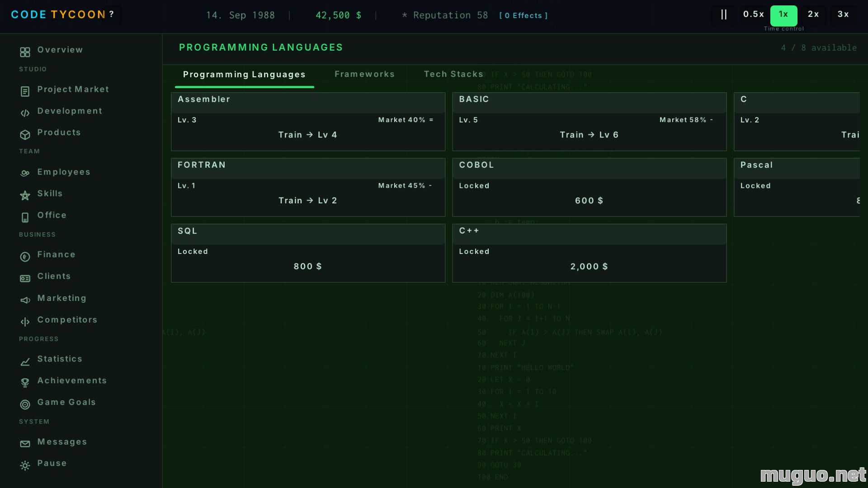Click the Messages envelope icon
868x488 pixels.
[25, 444]
